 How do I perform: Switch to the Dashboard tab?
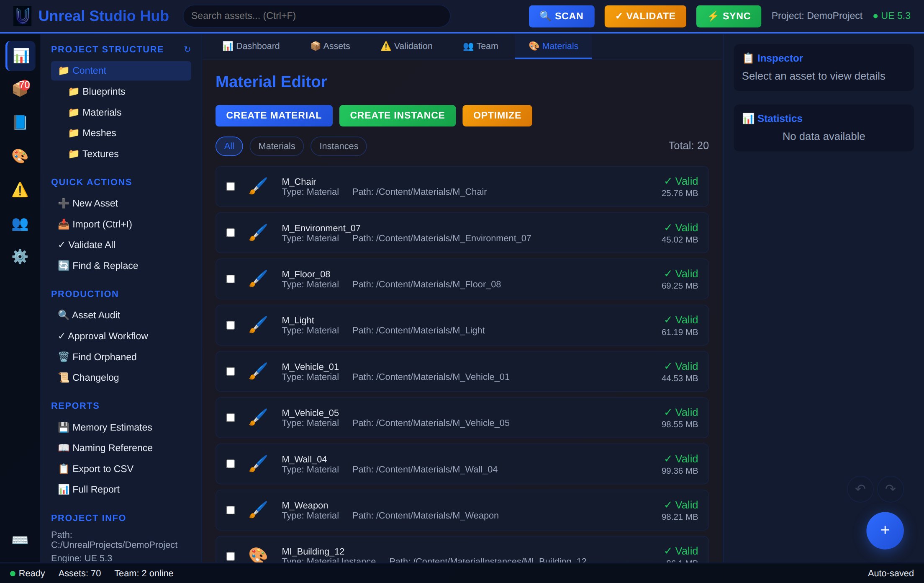pos(251,46)
